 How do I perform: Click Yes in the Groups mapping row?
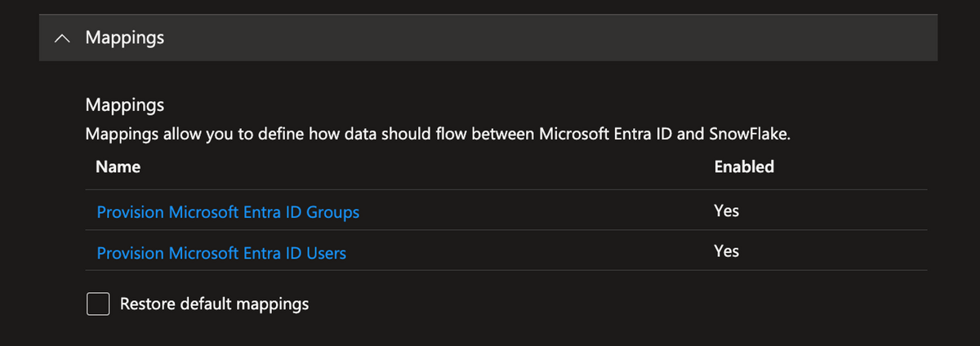[726, 211]
